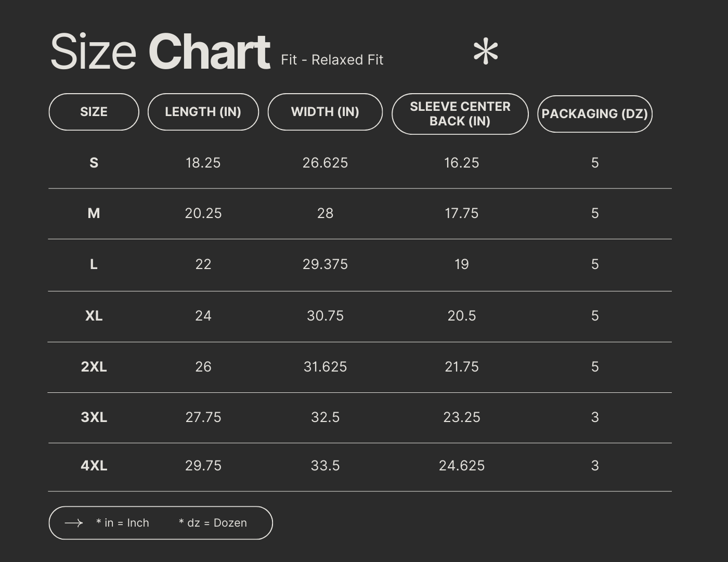Screen dimensions: 728x562
Task: Select the 4XL size row label
Action: (94, 466)
